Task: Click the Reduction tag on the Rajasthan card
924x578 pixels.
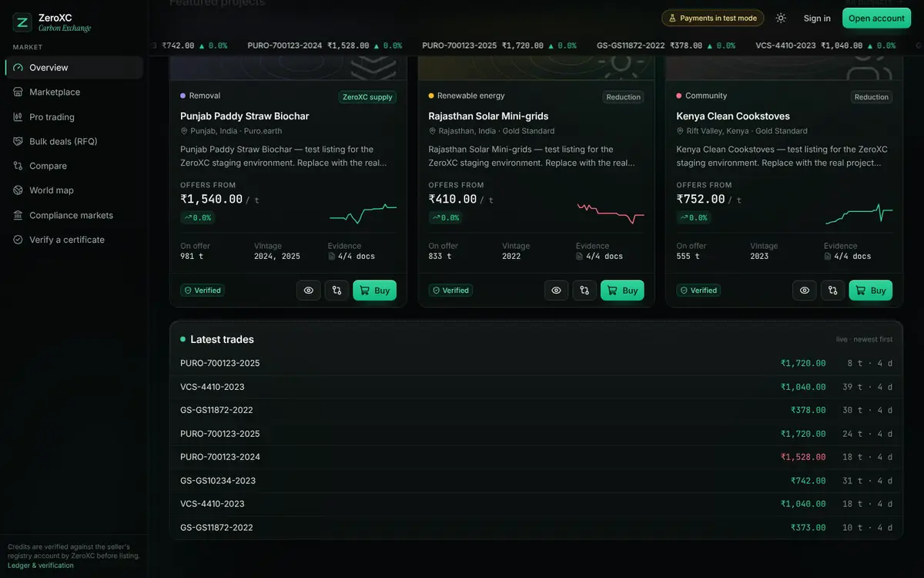Action: [623, 97]
